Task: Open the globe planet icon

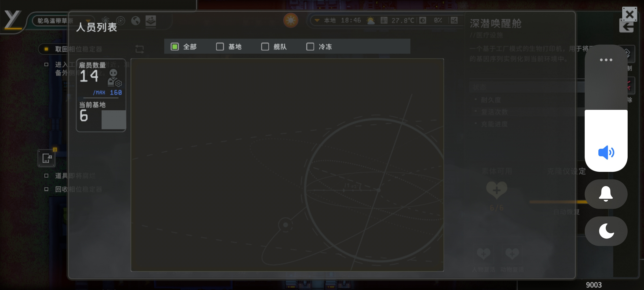Action: (x=136, y=21)
